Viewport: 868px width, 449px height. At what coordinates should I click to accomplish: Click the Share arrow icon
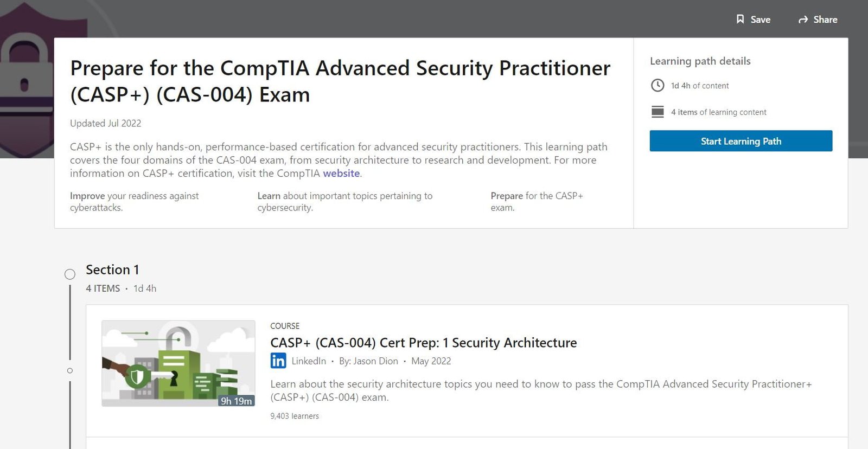803,19
